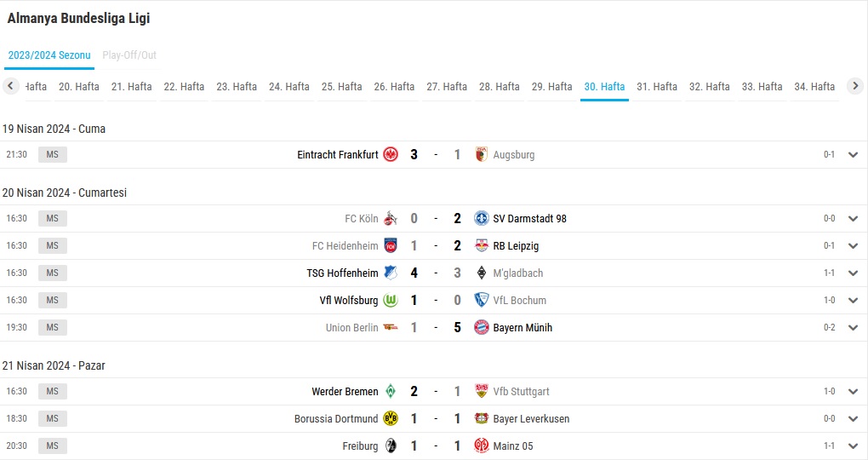868x460 pixels.
Task: Click the Werder Bremen green diamond logo
Action: coord(391,391)
